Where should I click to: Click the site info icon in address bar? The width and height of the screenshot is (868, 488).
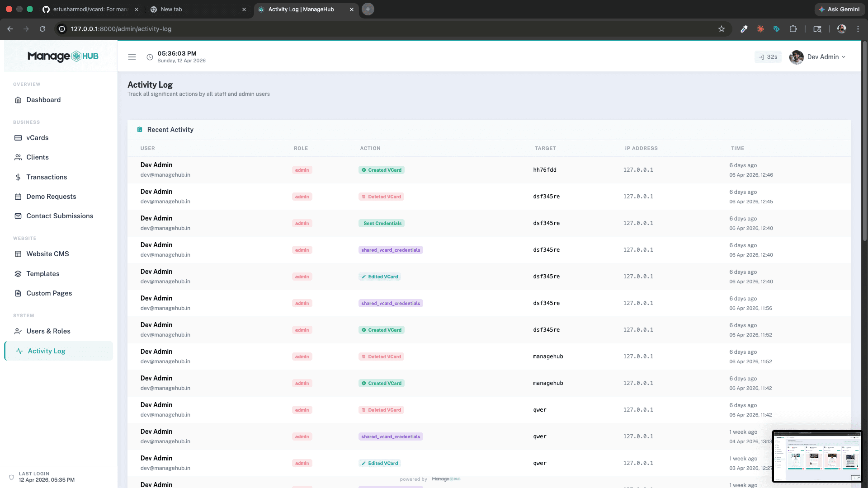(x=62, y=29)
